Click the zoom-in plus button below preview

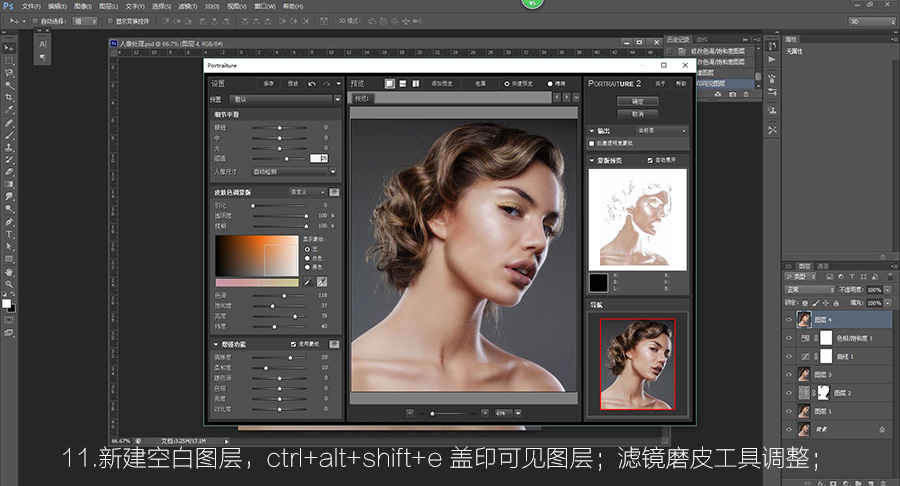click(485, 412)
